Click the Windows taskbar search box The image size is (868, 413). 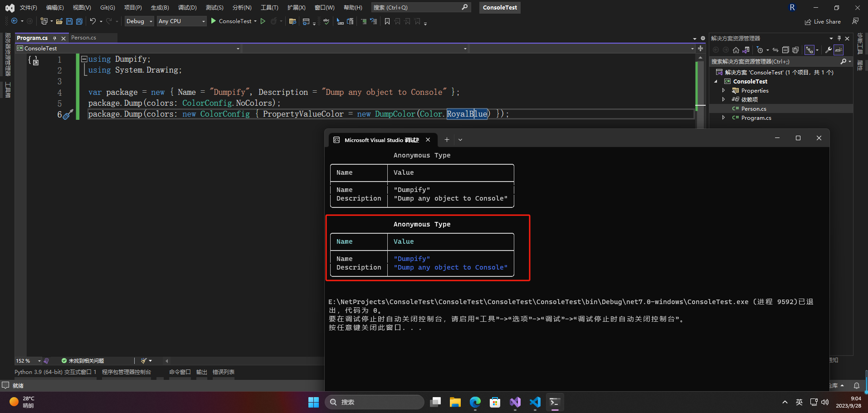click(375, 402)
